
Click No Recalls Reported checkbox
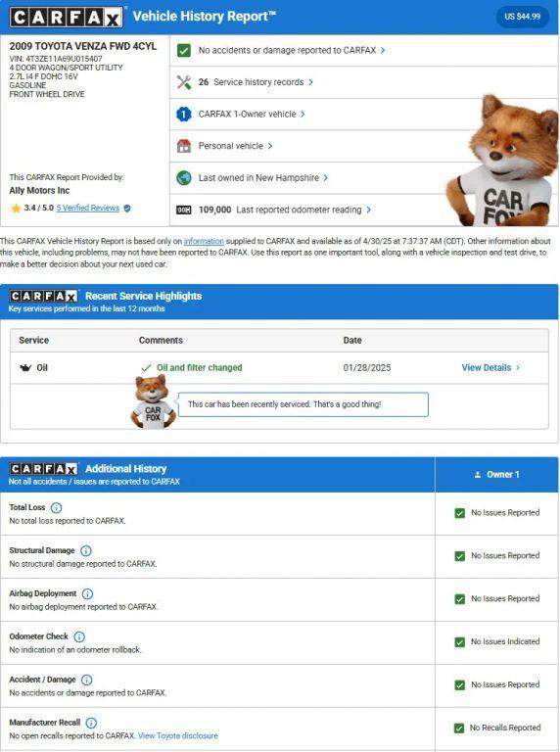pos(459,728)
